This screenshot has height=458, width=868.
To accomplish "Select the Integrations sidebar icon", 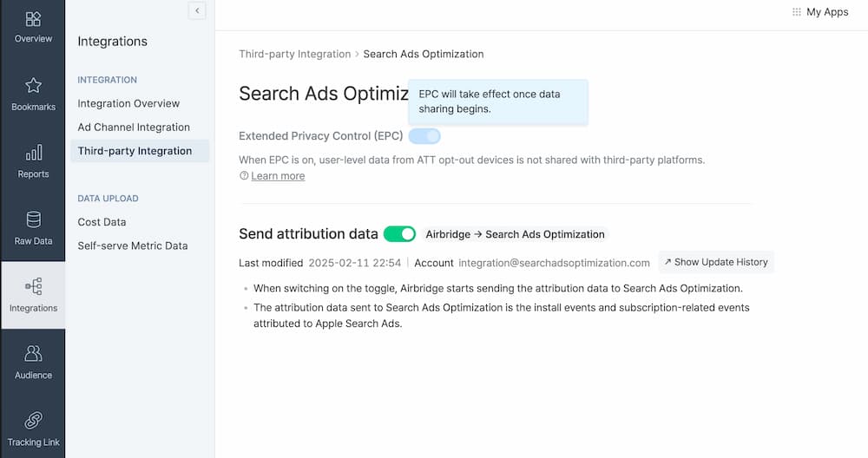I will pyautogui.click(x=33, y=287).
